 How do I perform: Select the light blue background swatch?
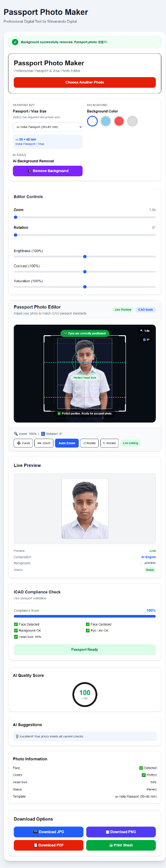(x=105, y=121)
